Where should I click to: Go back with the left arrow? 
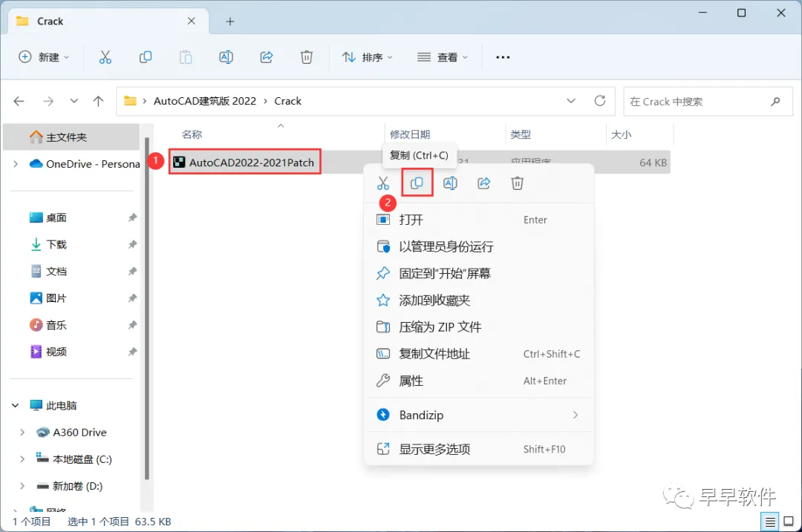[x=19, y=101]
